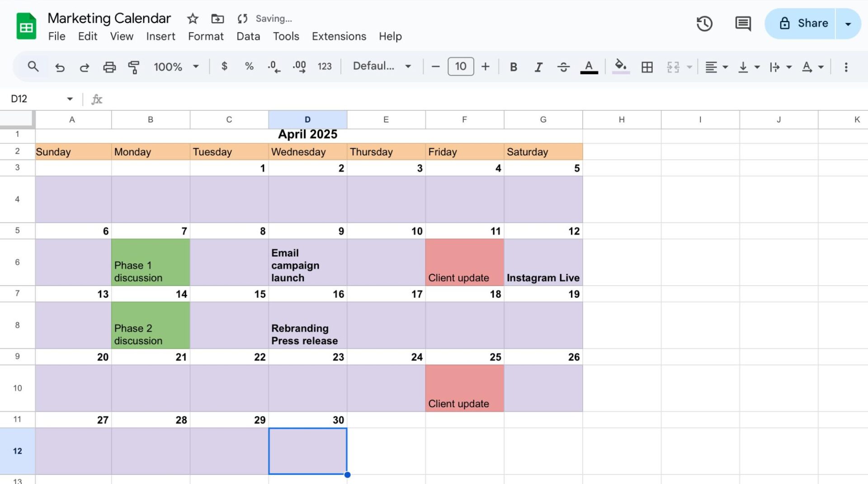Open the fill color picker
Image resolution: width=868 pixels, height=484 pixels.
[x=620, y=66]
